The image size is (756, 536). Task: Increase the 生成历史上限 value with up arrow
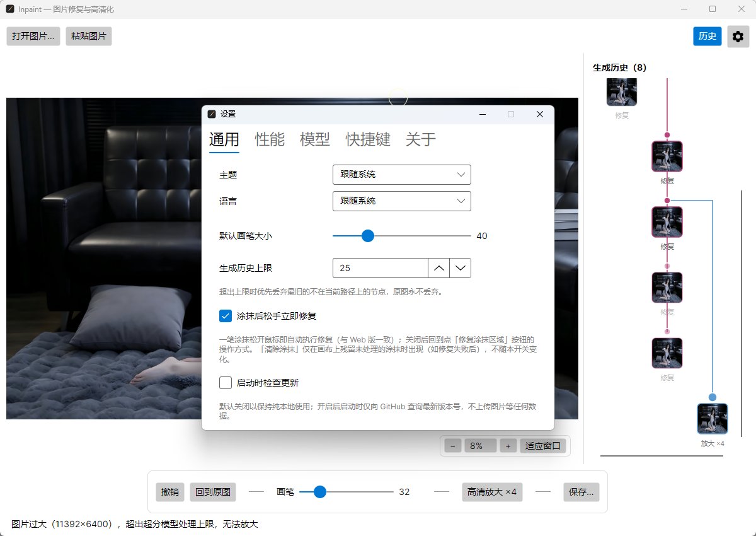point(439,268)
